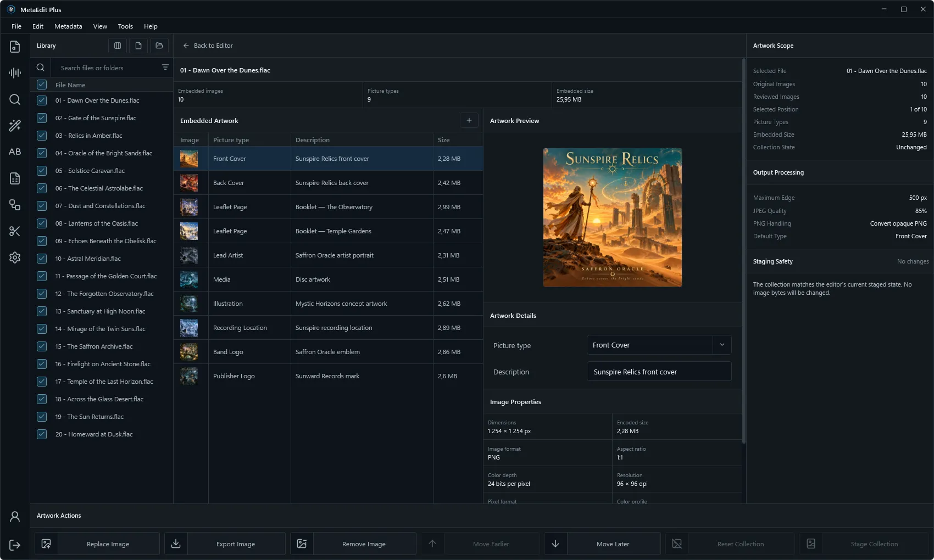Click the search magnifier in Library panel
The image size is (934, 560).
coord(41,68)
